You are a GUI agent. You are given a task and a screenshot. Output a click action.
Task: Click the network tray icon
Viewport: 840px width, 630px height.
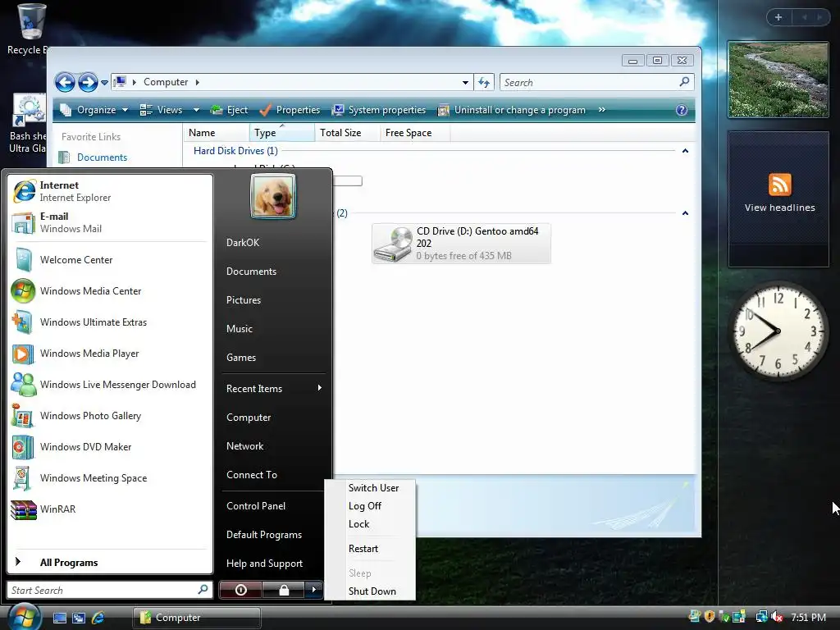tap(761, 617)
